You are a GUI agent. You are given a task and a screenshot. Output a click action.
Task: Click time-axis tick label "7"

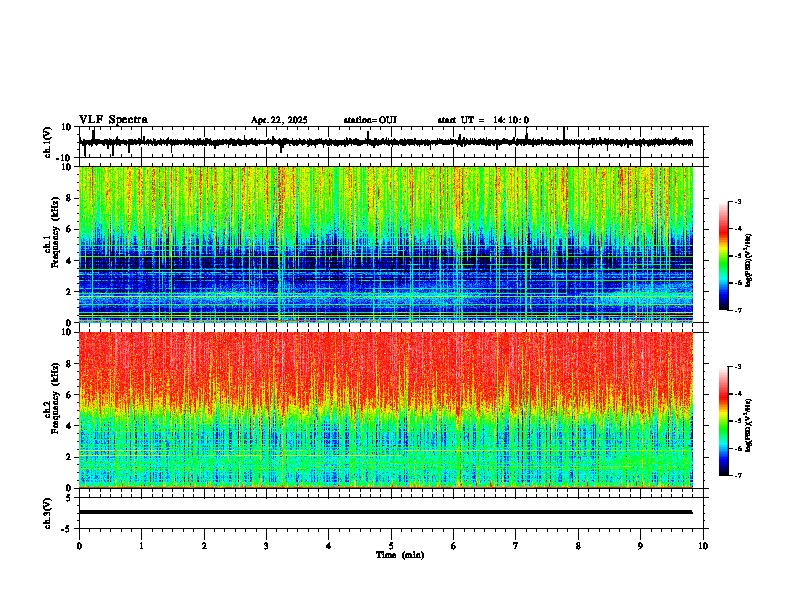pos(516,546)
